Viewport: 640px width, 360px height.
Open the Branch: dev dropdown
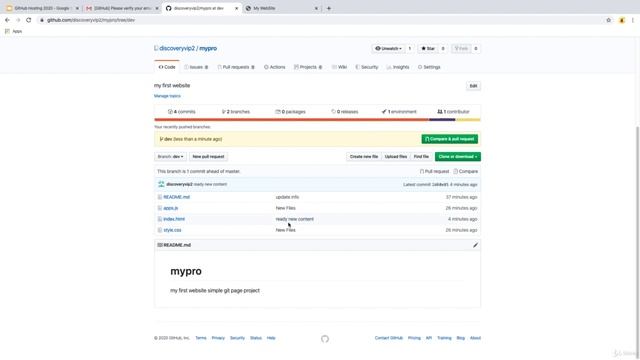(x=170, y=157)
